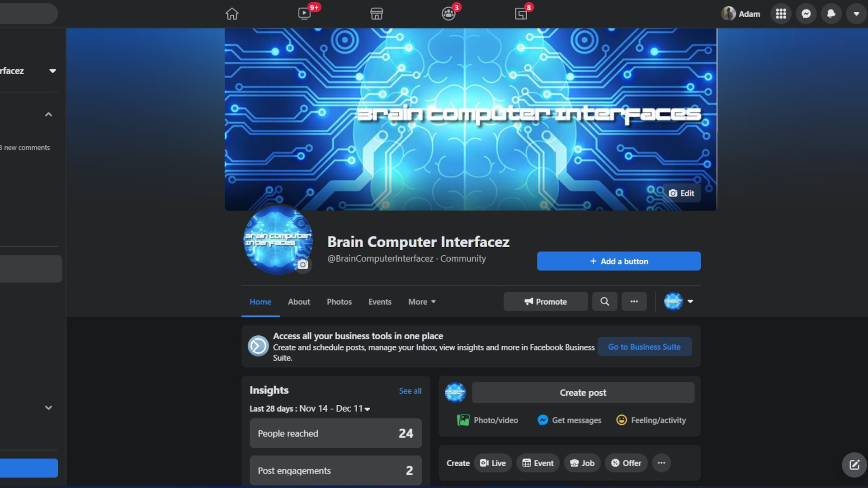The height and width of the screenshot is (488, 868).
Task: Open People reached insight card
Action: pos(335,433)
